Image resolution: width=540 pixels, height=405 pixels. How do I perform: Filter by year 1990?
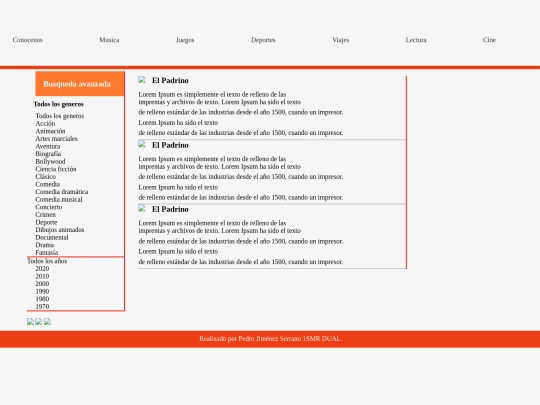(x=42, y=291)
